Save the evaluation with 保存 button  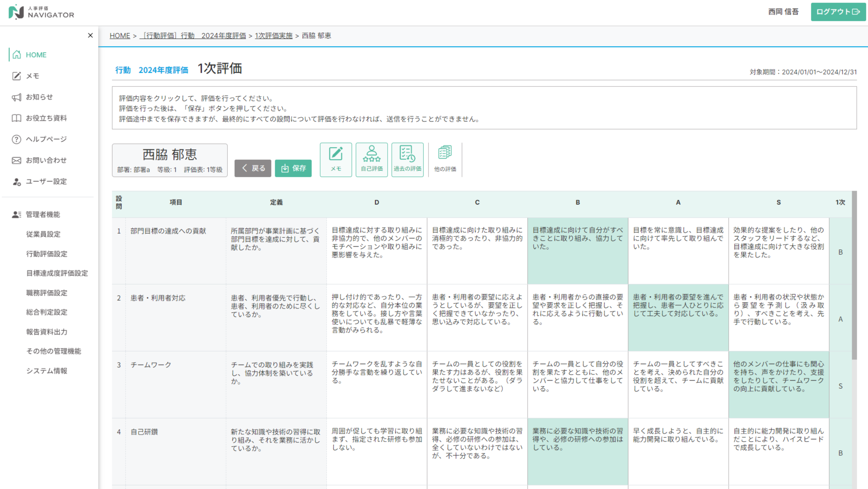(293, 168)
